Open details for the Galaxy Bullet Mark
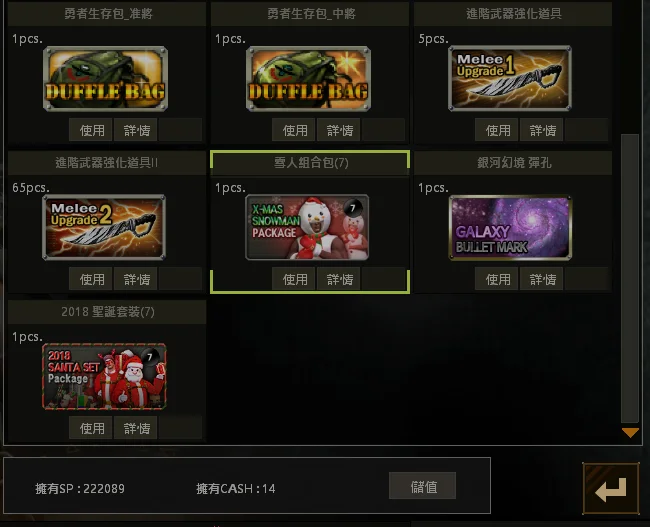Viewport: 650px width, 527px height. coord(541,279)
